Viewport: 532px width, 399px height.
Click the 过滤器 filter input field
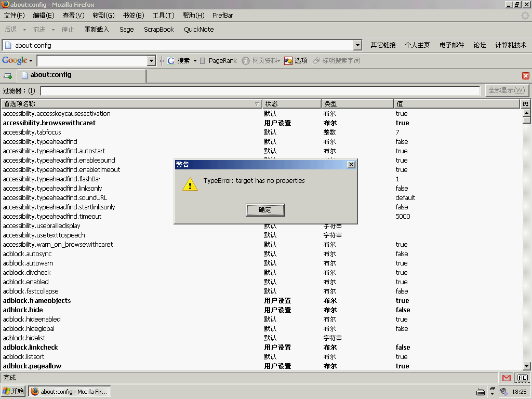point(260,90)
